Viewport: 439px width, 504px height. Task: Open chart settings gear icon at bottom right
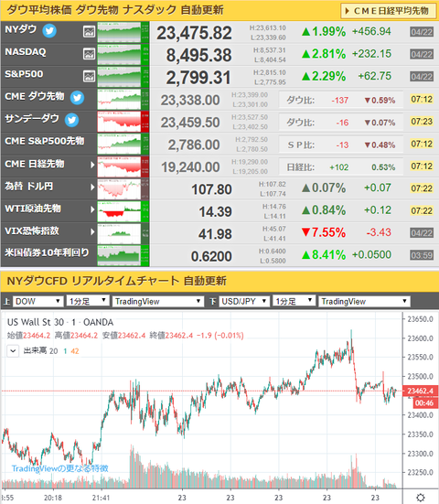(421, 498)
